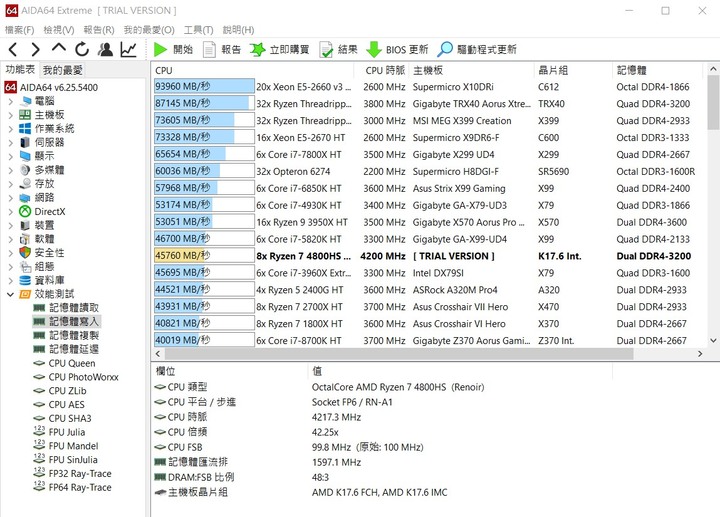Open the 報告 report toolbar button
The height and width of the screenshot is (517, 720).
[222, 49]
